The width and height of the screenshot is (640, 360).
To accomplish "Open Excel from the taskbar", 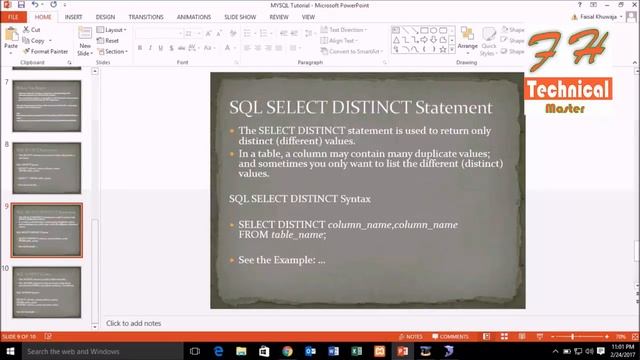I will [x=357, y=351].
